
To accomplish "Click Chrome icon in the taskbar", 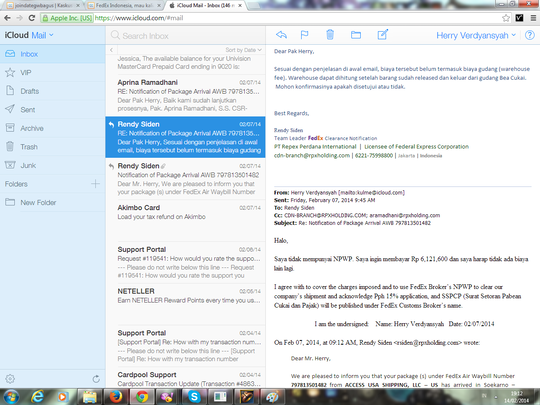I will (142, 397).
